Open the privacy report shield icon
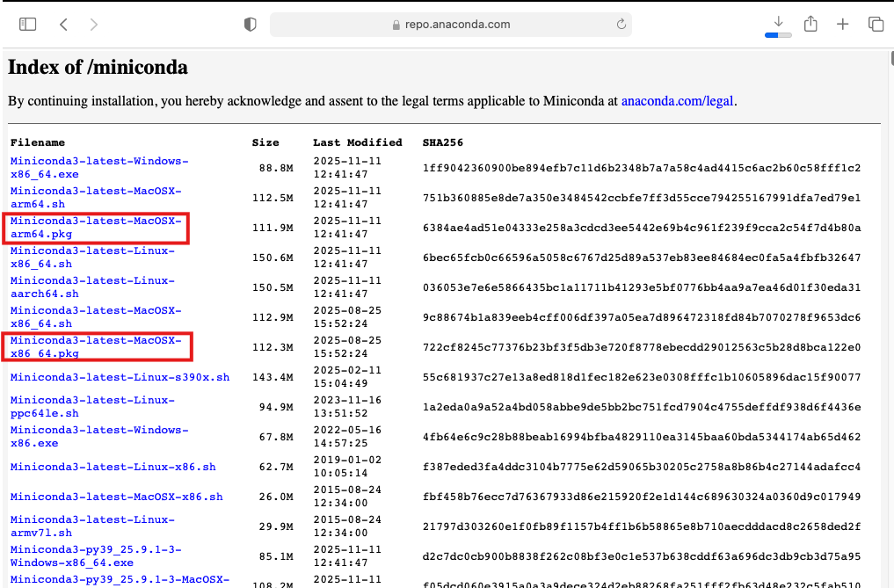 pos(250,25)
